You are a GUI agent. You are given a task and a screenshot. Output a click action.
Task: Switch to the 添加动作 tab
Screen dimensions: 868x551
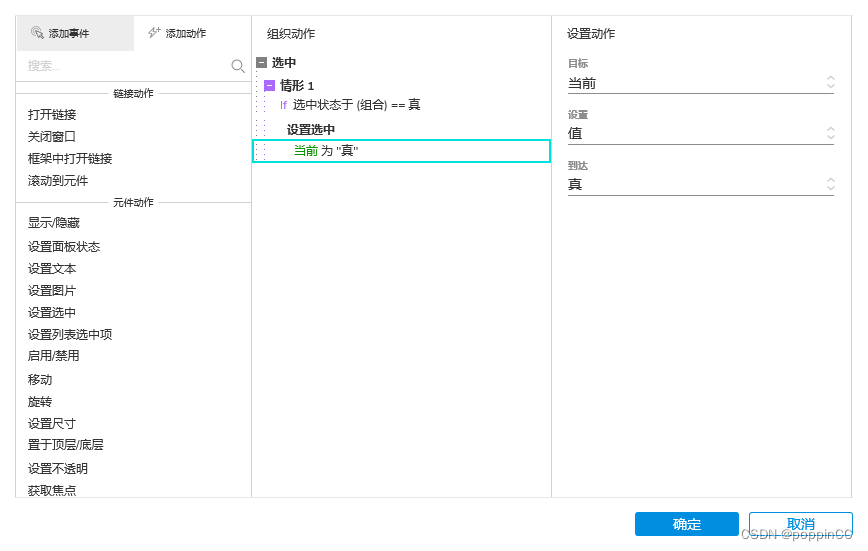tap(192, 33)
